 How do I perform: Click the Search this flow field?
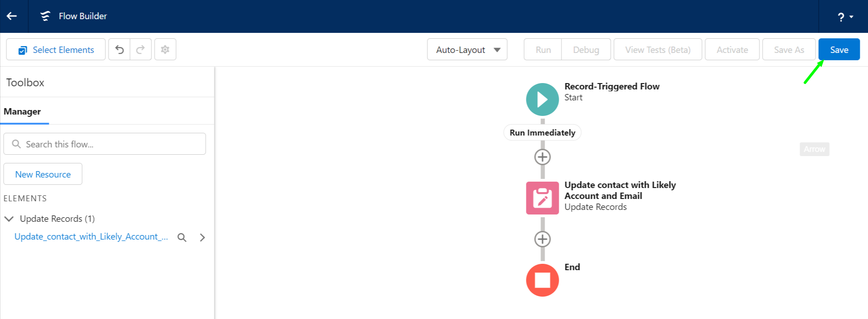click(104, 144)
